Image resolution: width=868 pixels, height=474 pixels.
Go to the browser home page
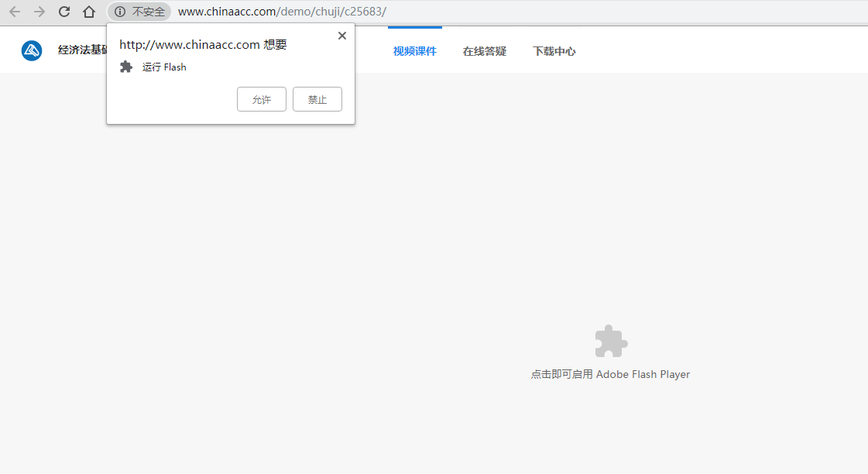[x=89, y=12]
